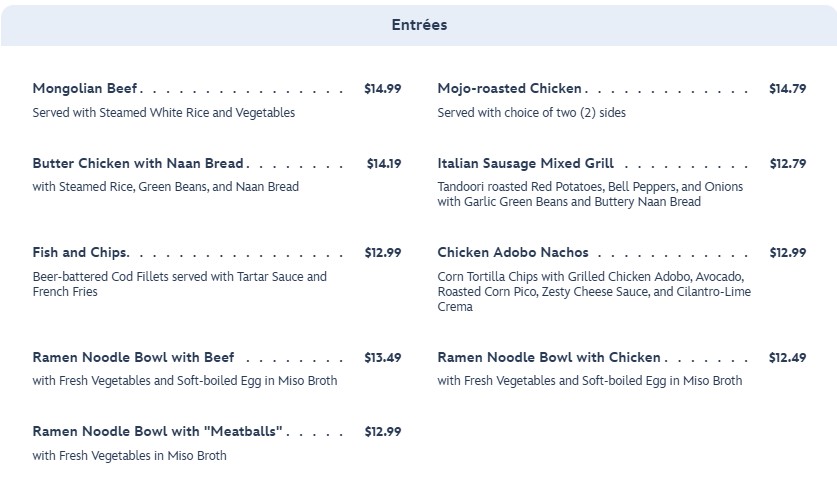Click the $14.99 Mongolian Beef price
The width and height of the screenshot is (837, 477).
coord(382,89)
